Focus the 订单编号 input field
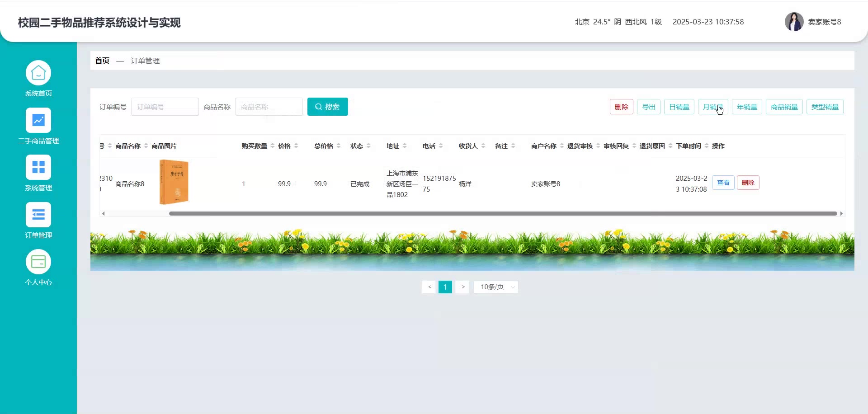This screenshot has width=868, height=414. pyautogui.click(x=165, y=107)
